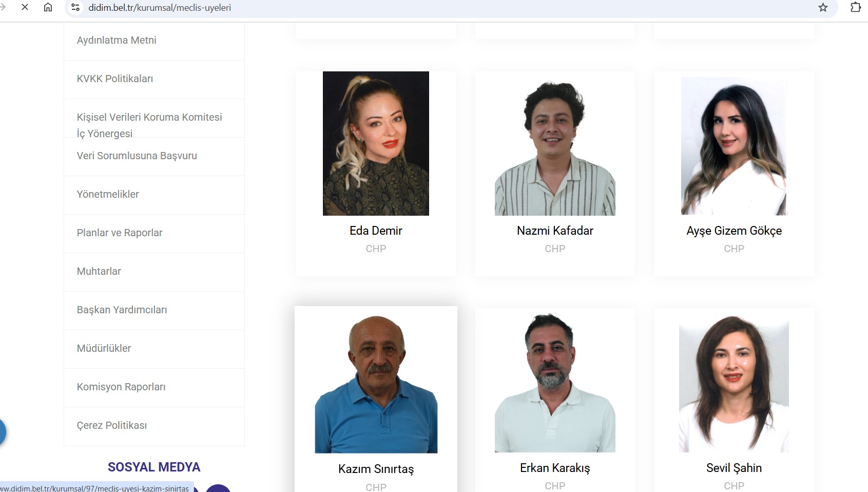Bookmark this page with the star icon
The image size is (868, 492).
pos(823,7)
